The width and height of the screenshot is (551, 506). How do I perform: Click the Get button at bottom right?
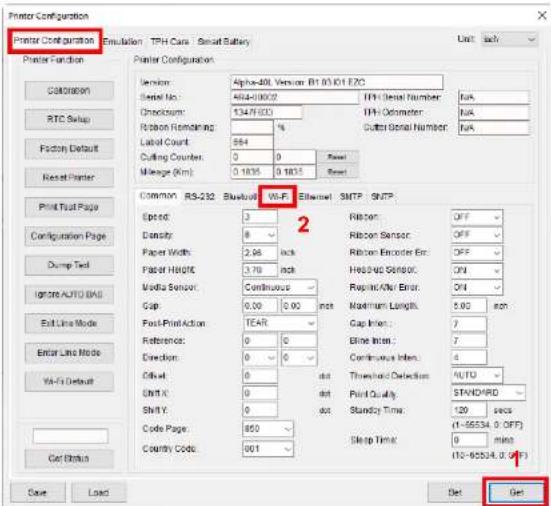(516, 492)
